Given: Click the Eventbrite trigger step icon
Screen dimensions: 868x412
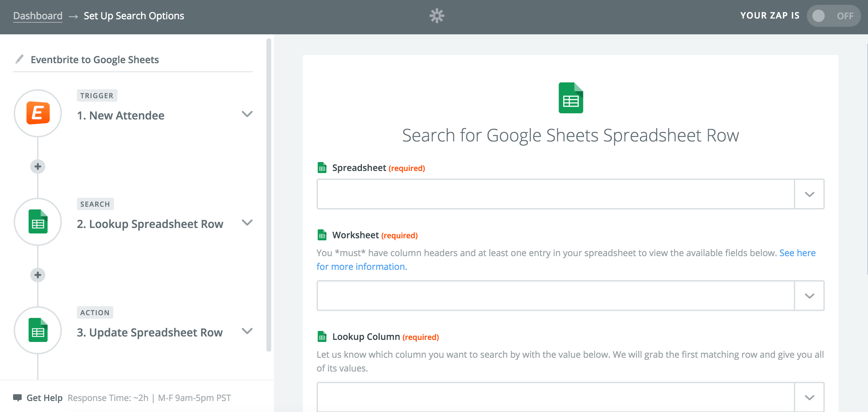Looking at the screenshot, I should click(38, 113).
